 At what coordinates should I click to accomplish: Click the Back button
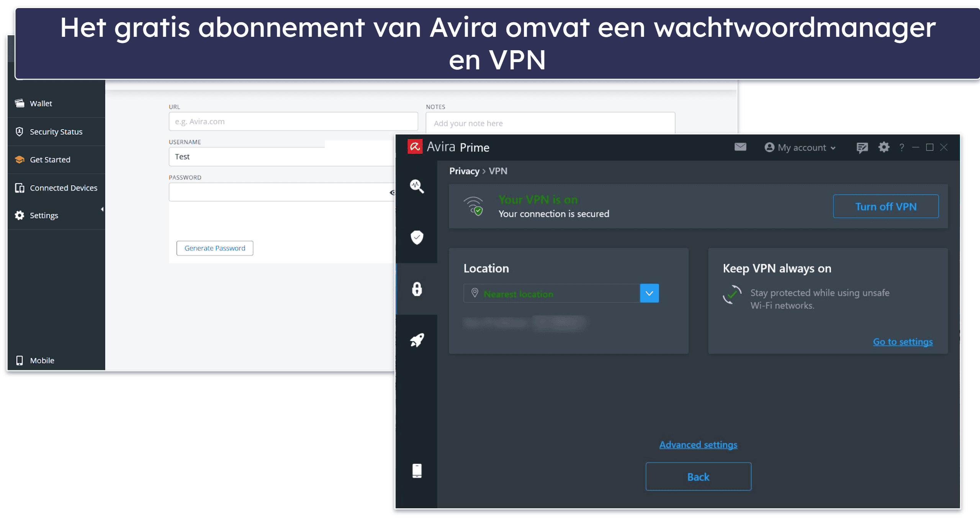(698, 477)
